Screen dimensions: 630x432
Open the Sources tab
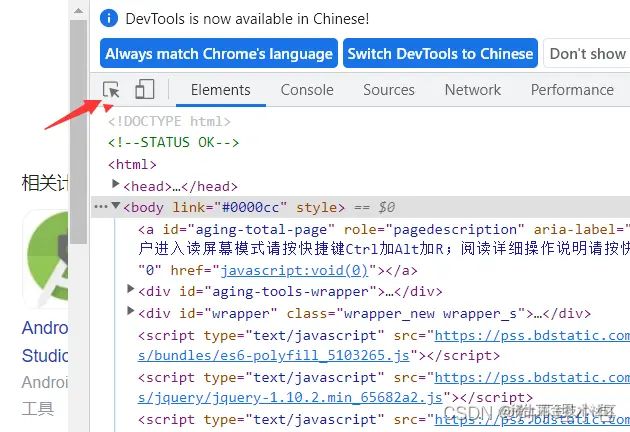[x=389, y=90]
